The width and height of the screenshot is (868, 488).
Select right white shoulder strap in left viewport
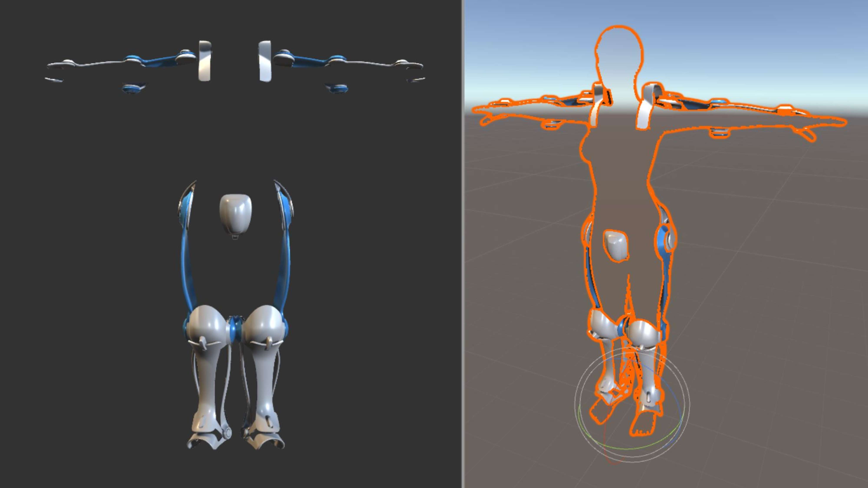(265, 62)
